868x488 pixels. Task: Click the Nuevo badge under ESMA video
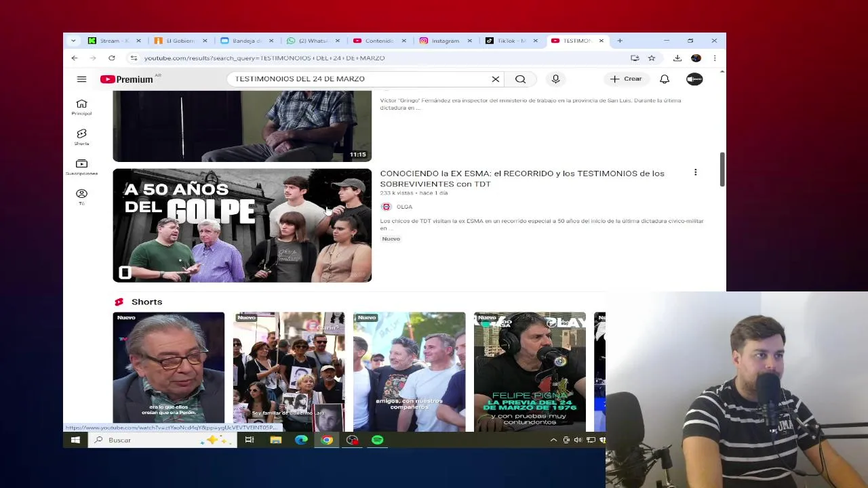click(391, 239)
